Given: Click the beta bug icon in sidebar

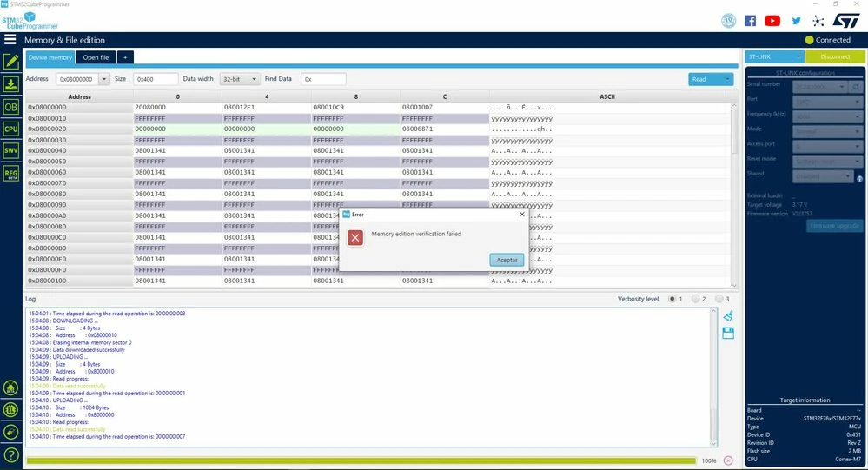Looking at the screenshot, I should click(x=11, y=388).
